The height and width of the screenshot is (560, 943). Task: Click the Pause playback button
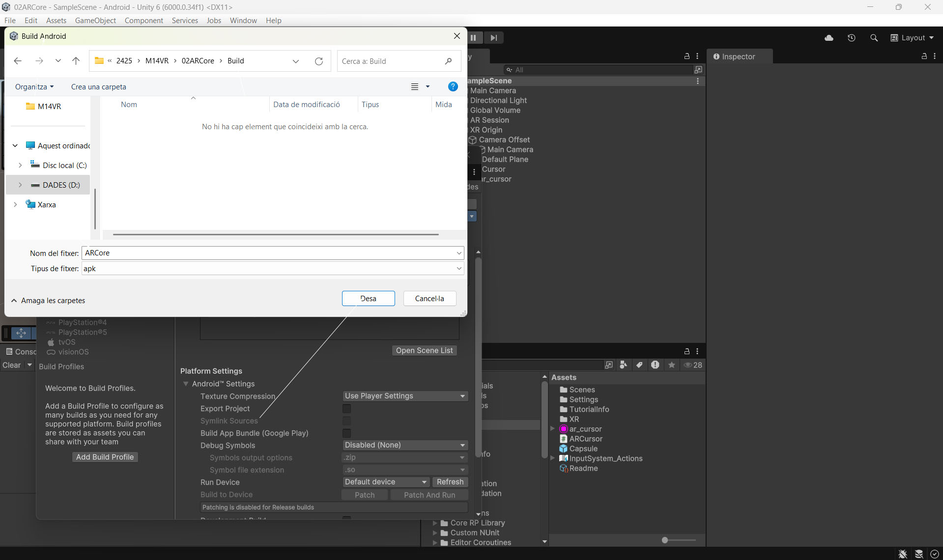coord(473,38)
